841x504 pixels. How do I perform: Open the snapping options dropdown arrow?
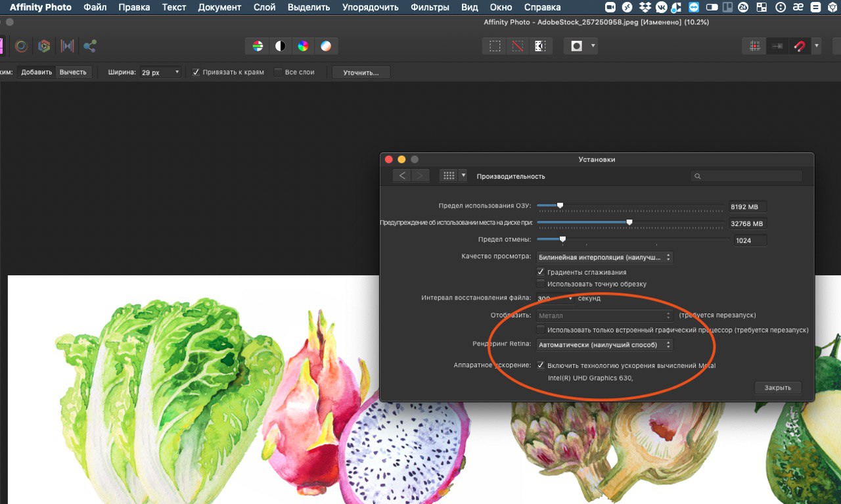click(x=816, y=46)
